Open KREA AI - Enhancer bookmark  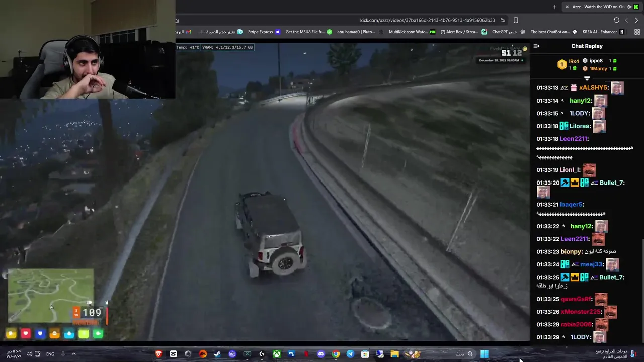(603, 32)
